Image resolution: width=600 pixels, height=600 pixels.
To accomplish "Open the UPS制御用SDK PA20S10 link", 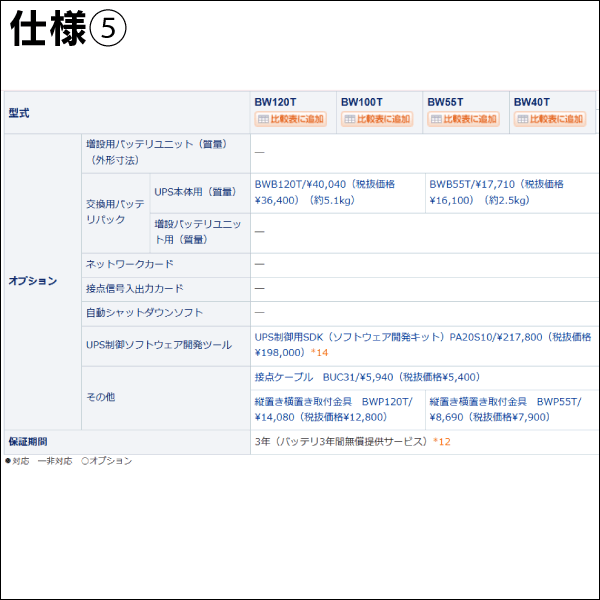I will [x=423, y=344].
